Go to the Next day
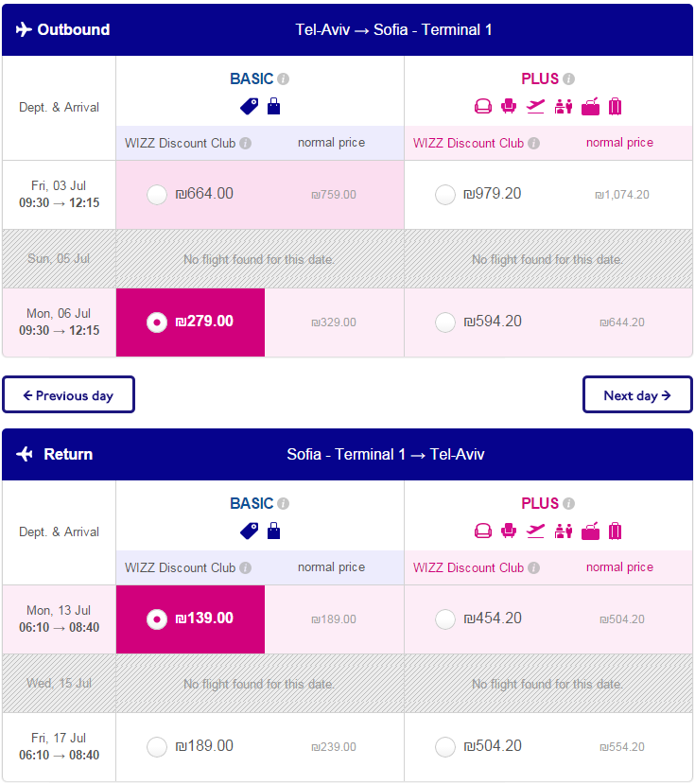 click(637, 395)
